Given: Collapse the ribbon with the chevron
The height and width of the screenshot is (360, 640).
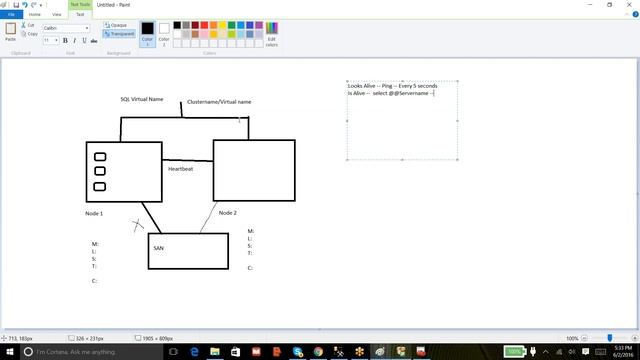Looking at the screenshot, I should coord(627,14).
